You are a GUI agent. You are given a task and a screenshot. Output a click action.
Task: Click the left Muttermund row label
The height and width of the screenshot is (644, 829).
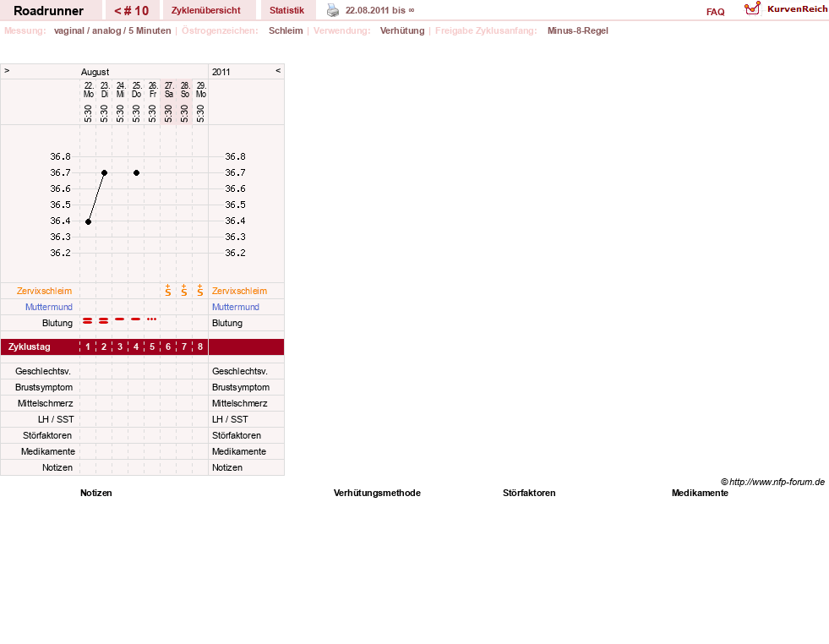pyautogui.click(x=49, y=307)
